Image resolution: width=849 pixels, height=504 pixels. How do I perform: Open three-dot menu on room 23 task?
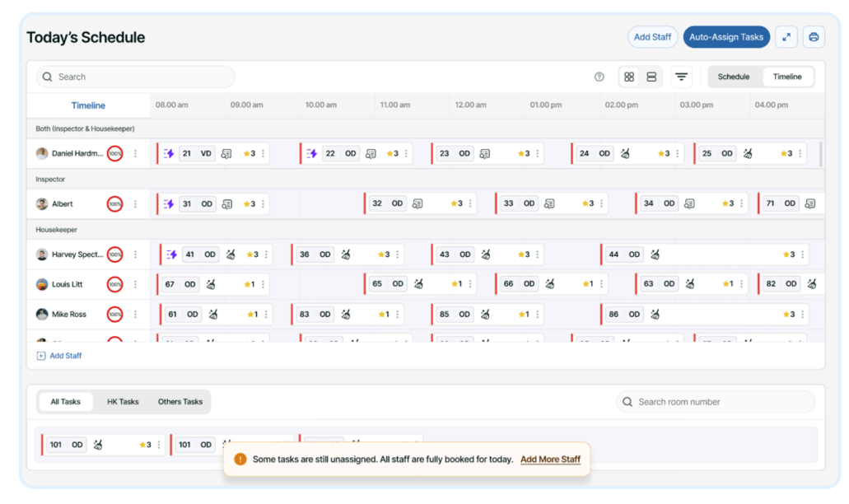pyautogui.click(x=538, y=154)
